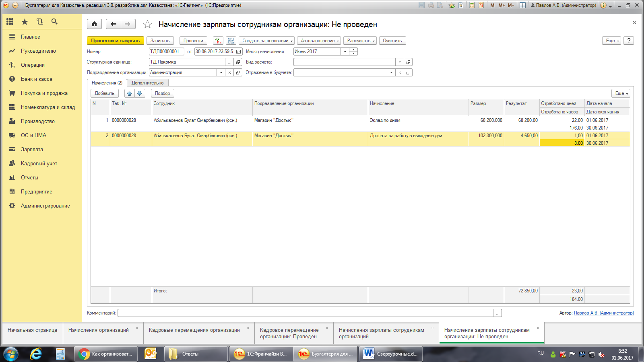This screenshot has height=362, width=644.
Task: Adjust Месяц начисления with the stepper
Action: [353, 51]
